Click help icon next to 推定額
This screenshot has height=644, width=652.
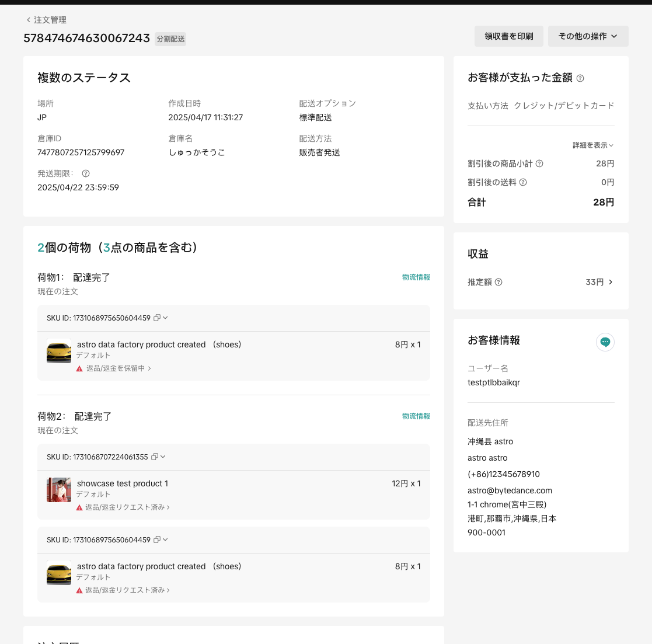point(498,282)
